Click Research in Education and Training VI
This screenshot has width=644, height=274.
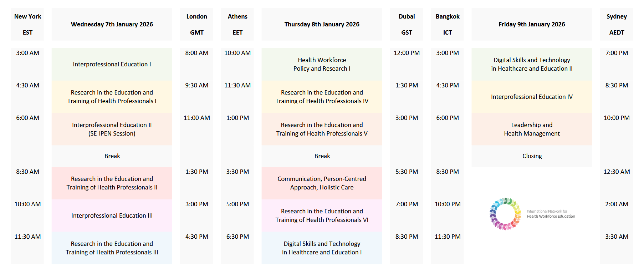322,215
